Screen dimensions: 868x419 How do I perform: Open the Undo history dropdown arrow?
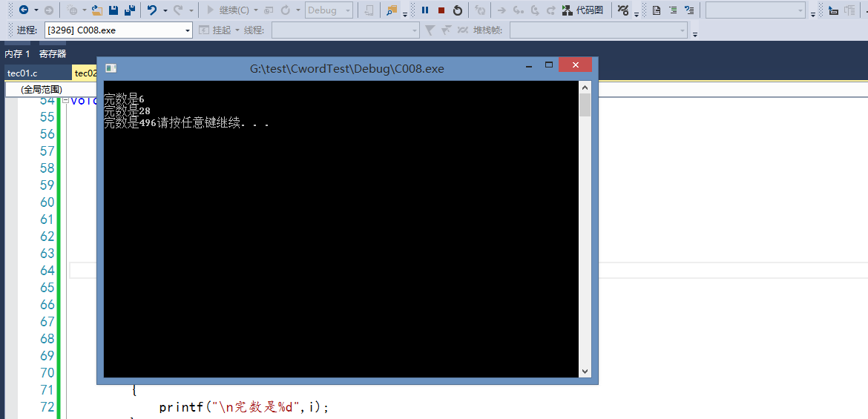tap(165, 10)
